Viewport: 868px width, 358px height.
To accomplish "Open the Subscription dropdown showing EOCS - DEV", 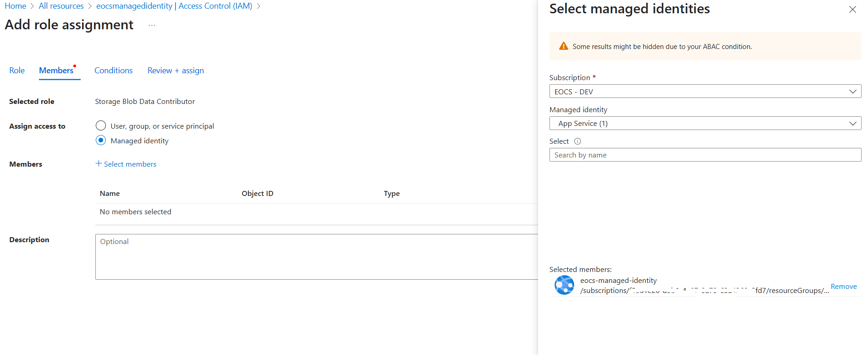I will coord(705,92).
